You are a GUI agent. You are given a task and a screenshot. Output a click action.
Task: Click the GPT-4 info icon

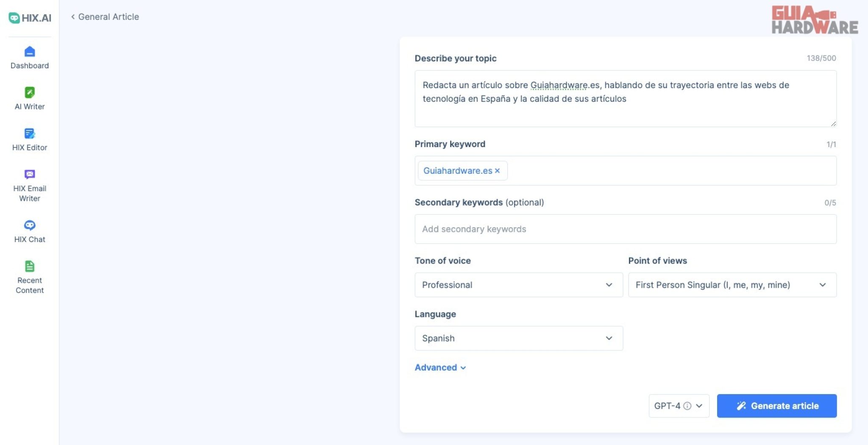(x=687, y=406)
